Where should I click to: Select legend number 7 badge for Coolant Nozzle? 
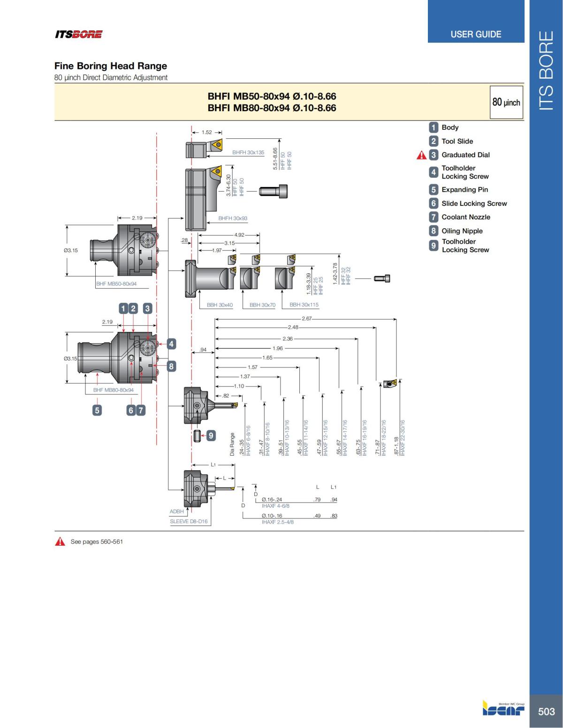[x=434, y=217]
